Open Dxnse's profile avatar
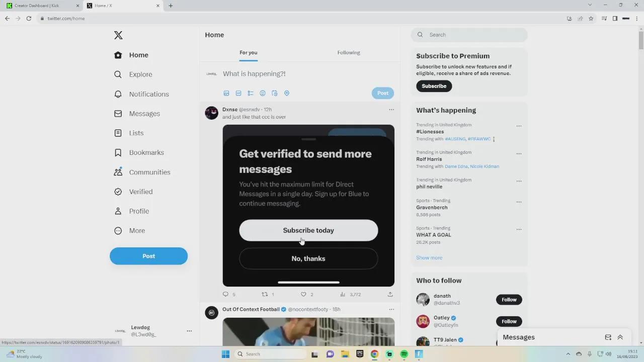 [211, 113]
